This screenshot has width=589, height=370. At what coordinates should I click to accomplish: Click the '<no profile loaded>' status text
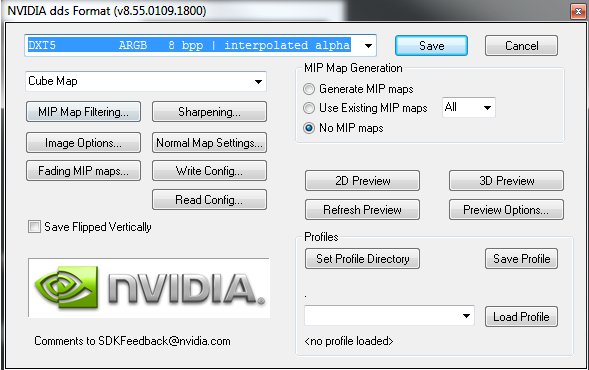coord(349,341)
